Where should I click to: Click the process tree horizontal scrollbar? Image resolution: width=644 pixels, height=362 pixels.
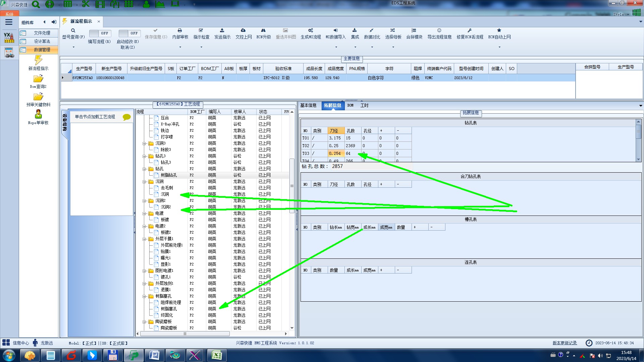(185, 334)
